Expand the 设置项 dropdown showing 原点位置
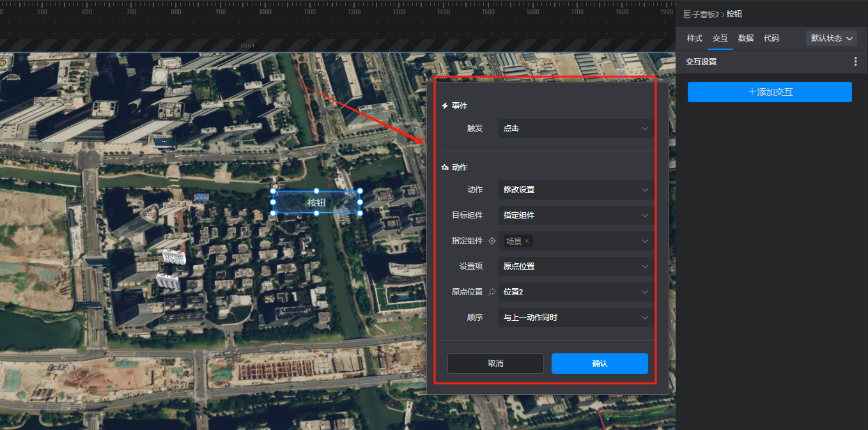 coord(575,266)
